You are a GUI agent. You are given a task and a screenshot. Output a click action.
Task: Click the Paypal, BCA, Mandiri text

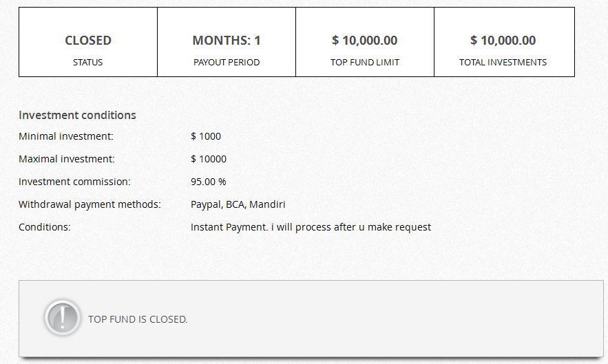click(x=238, y=204)
